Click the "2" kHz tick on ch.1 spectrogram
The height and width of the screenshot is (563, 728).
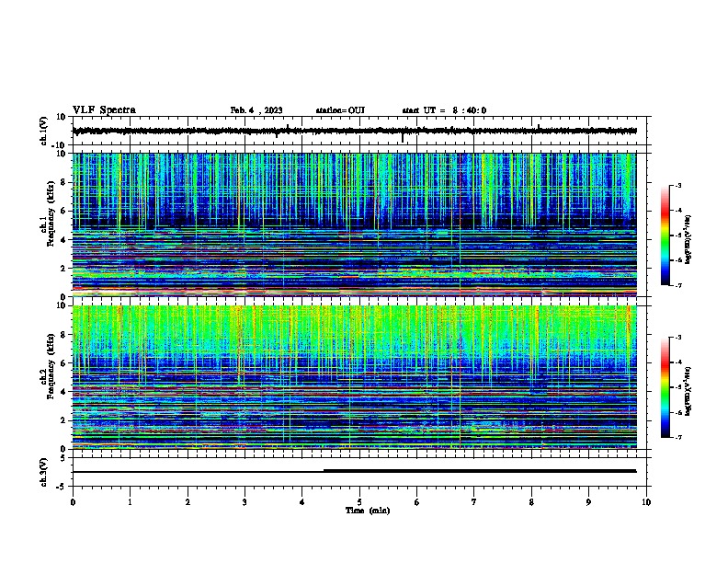pyautogui.click(x=64, y=269)
